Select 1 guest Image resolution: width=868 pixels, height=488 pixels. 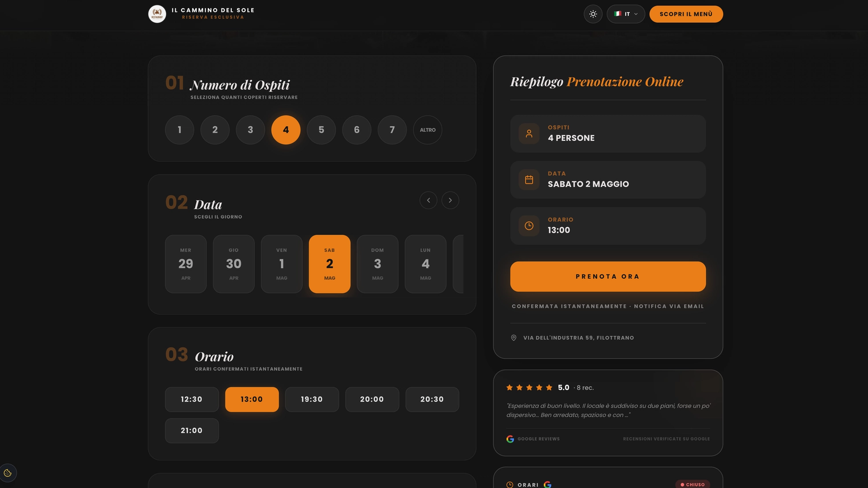(180, 130)
